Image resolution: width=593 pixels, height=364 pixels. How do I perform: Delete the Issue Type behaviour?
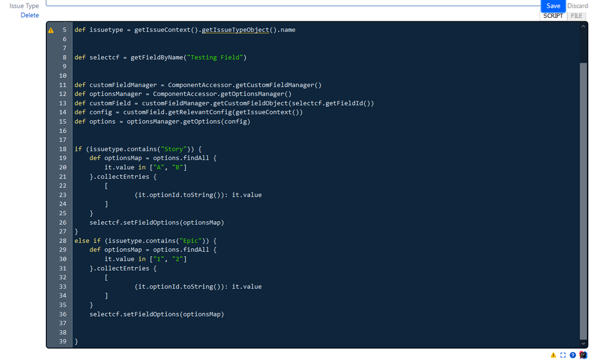coord(30,15)
